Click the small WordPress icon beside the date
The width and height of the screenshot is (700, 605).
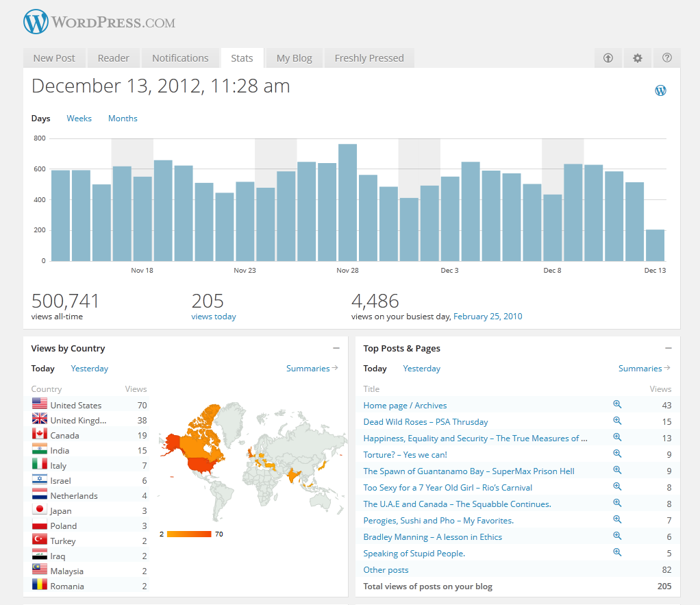(x=660, y=90)
